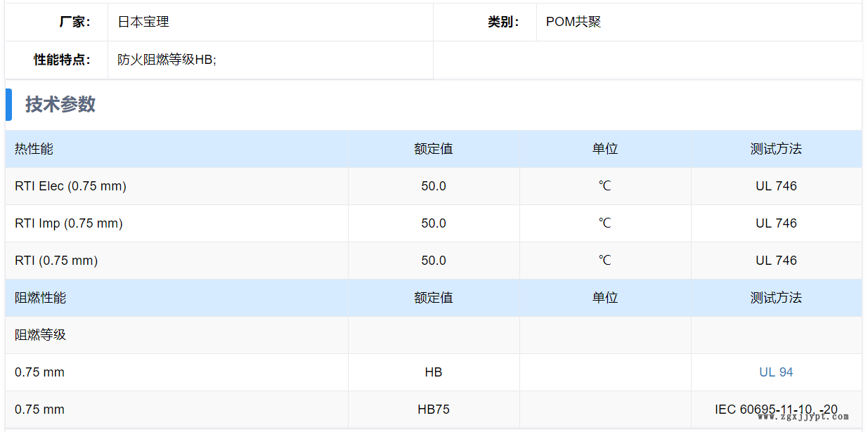The height and width of the screenshot is (432, 868).
Task: Click the 50.0 value in RTI Elec row
Action: [434, 186]
